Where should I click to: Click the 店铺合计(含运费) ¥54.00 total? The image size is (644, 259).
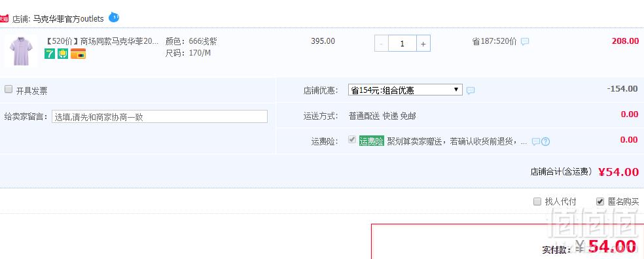coord(584,171)
